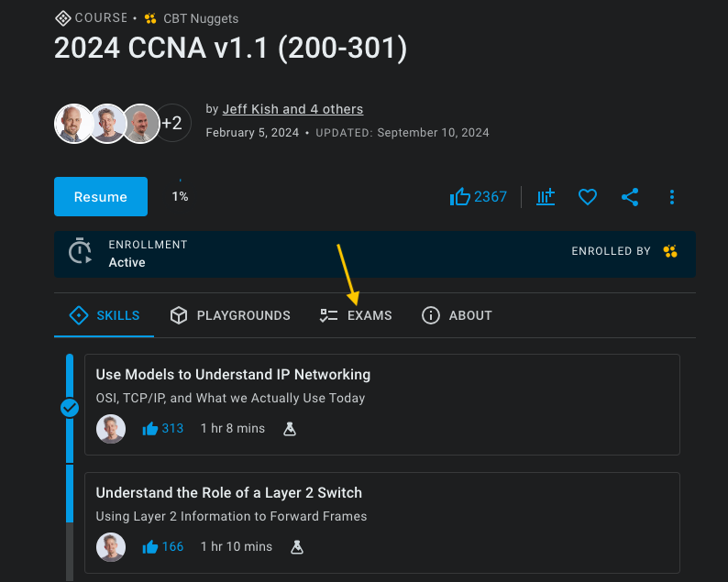
Task: Click trainer avatar on IP Networking skill card
Action: [111, 429]
